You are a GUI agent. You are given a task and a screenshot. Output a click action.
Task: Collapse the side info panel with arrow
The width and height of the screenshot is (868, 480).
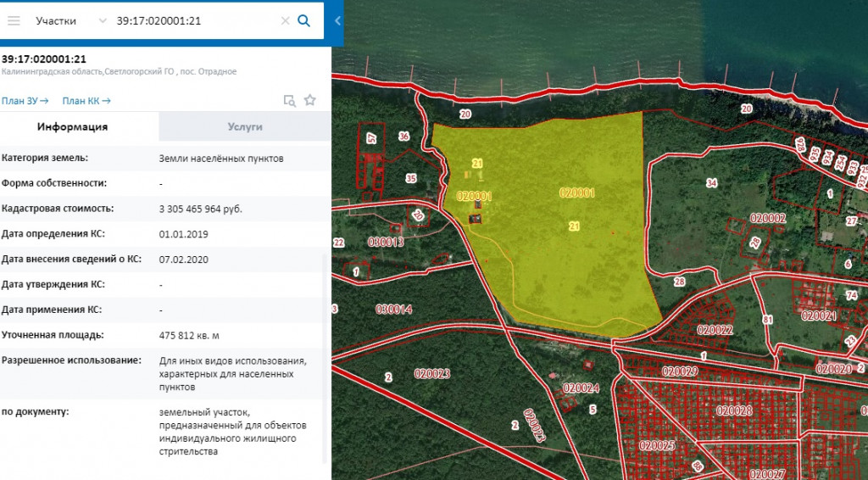point(337,20)
